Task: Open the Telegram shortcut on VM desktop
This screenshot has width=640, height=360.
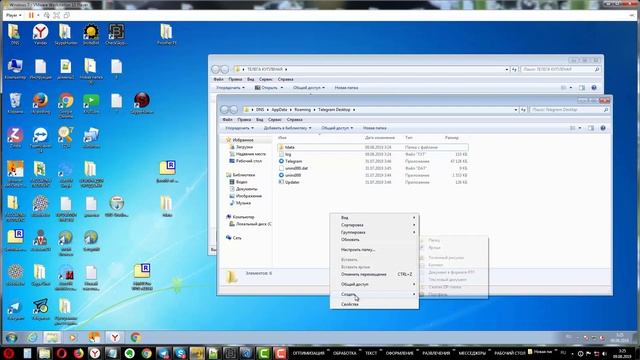Action: tap(15, 309)
